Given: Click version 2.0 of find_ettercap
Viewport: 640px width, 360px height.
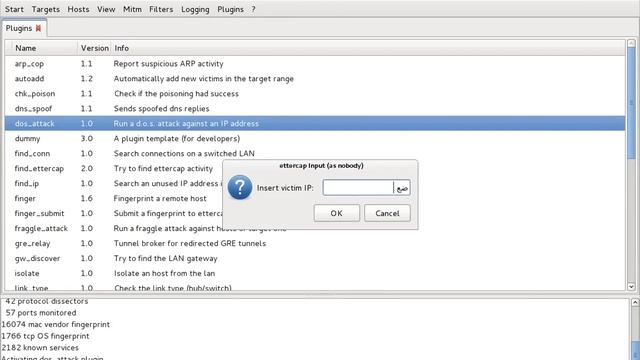Looking at the screenshot, I should tap(87, 168).
